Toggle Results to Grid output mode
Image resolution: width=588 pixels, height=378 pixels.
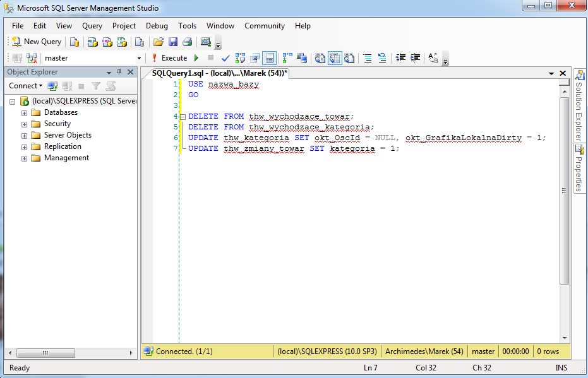coord(335,58)
